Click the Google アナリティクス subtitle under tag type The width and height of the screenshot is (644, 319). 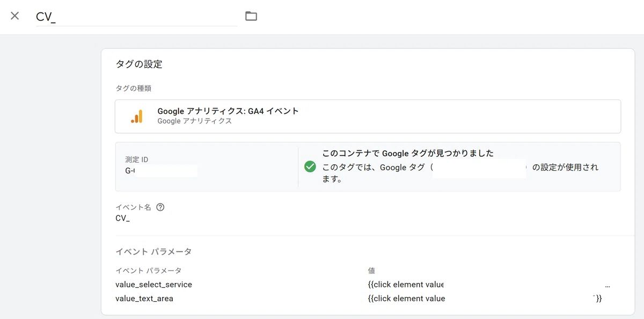coord(195,121)
